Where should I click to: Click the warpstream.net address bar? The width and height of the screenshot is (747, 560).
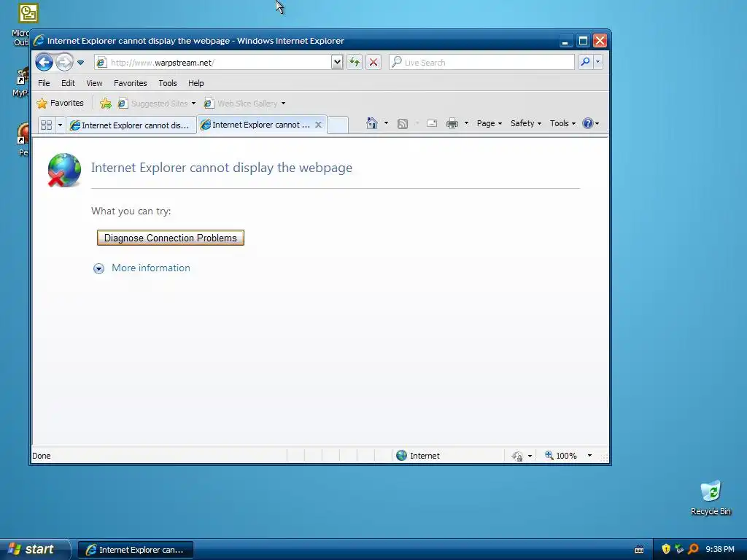[x=212, y=63]
